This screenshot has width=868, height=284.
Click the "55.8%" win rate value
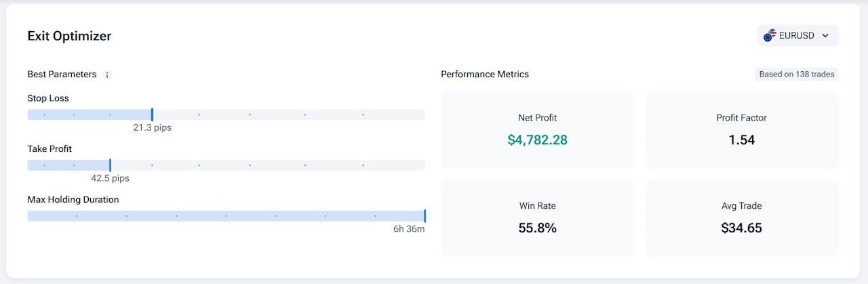(x=538, y=228)
